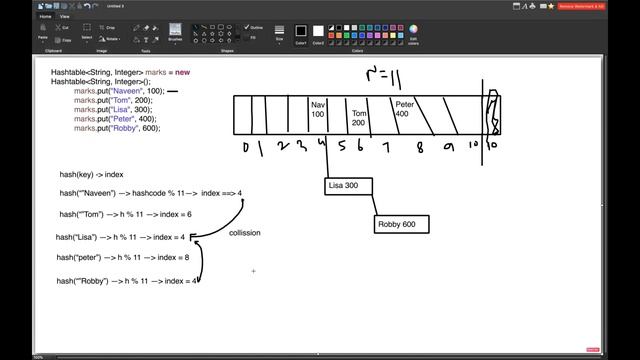Pick the red palette color
The width and height of the screenshot is (640, 360).
(331, 35)
